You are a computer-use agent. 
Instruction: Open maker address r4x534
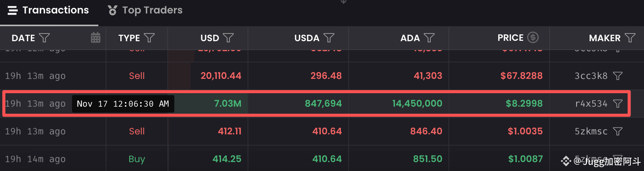(x=591, y=104)
